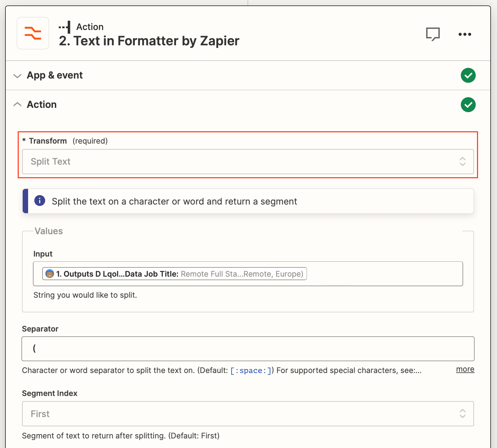Click the green checkmark on App & event
Screen dimensions: 497x448
468,75
